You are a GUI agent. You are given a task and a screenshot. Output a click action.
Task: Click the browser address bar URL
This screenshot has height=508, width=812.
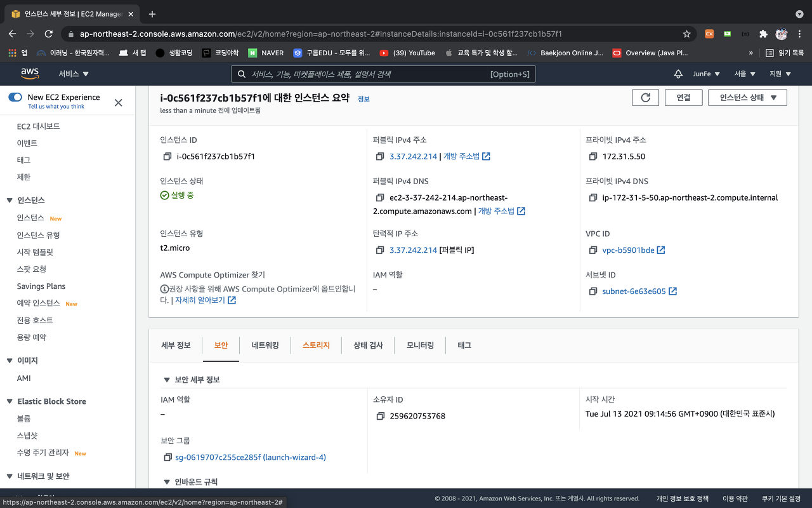[x=321, y=34]
